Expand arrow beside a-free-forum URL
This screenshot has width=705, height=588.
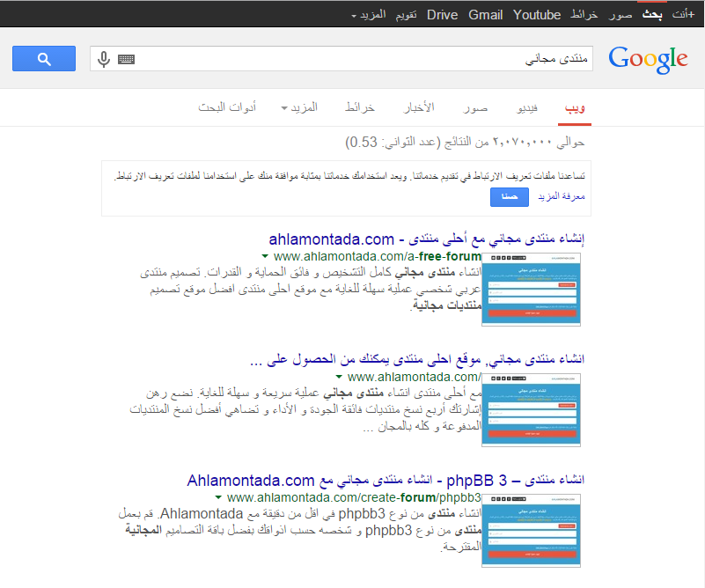click(265, 257)
